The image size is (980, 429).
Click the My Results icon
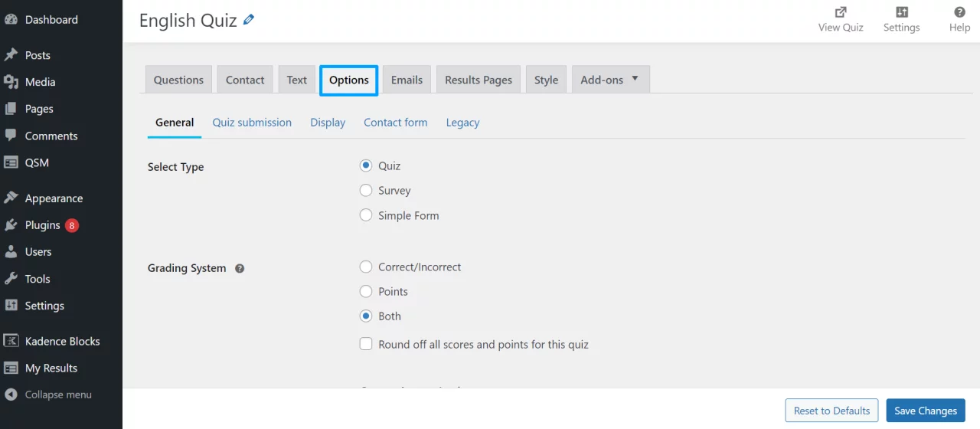11,368
